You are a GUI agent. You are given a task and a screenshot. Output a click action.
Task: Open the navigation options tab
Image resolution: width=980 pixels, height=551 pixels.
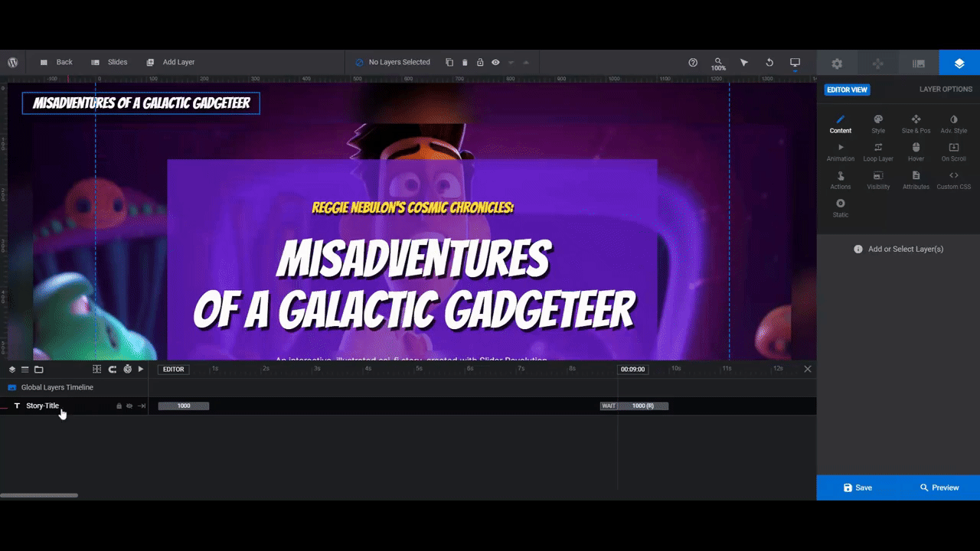click(878, 64)
